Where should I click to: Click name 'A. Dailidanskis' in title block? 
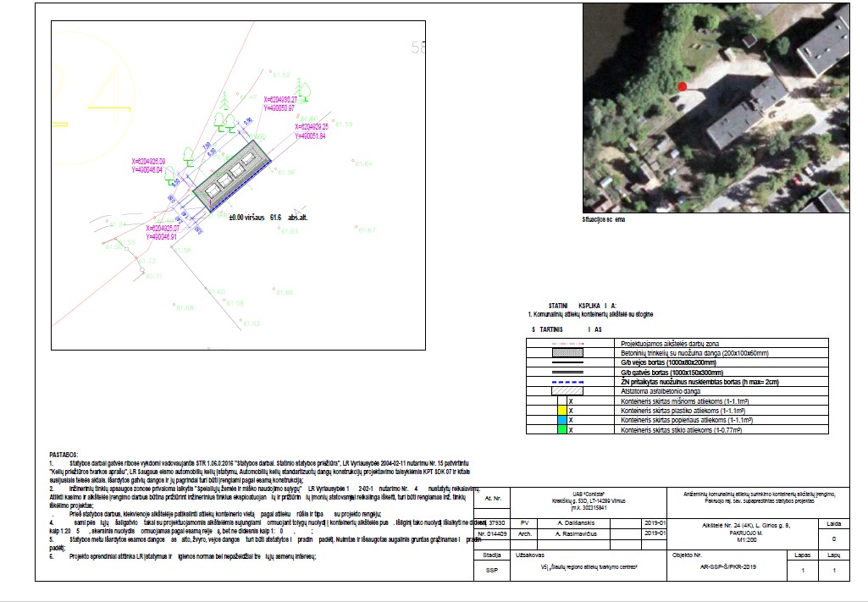pyautogui.click(x=578, y=523)
